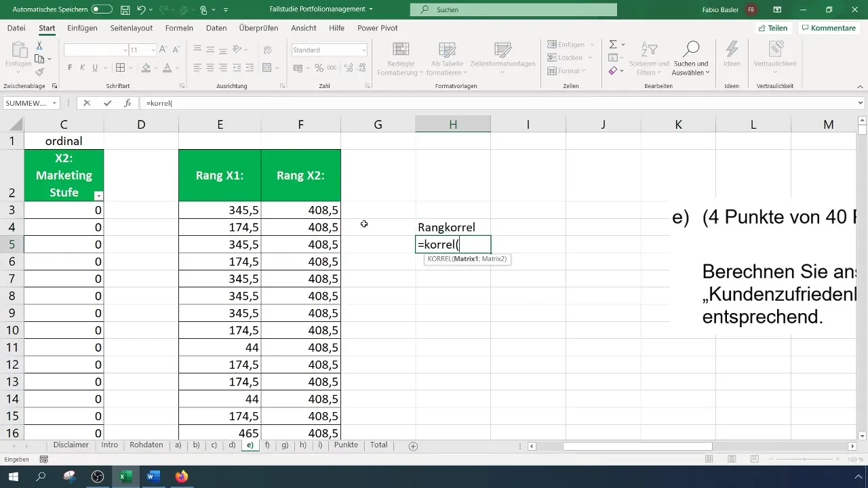The width and height of the screenshot is (868, 488).
Task: Toggle italic formatting (K)
Action: tap(82, 68)
